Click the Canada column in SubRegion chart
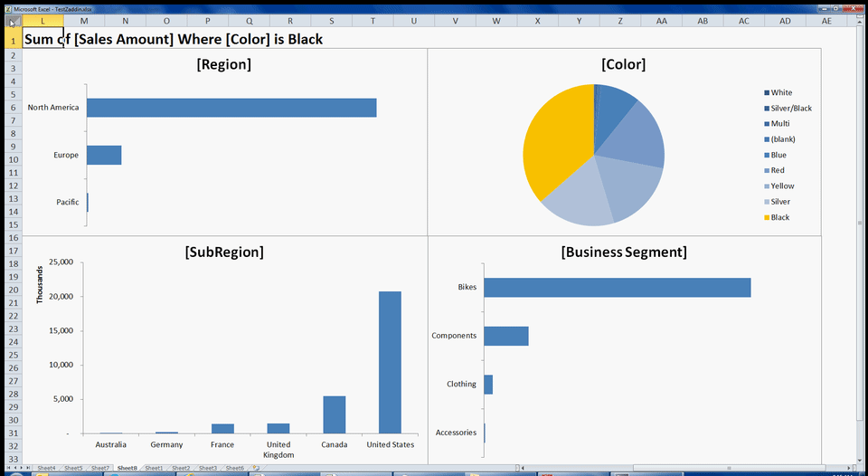 [x=335, y=414]
